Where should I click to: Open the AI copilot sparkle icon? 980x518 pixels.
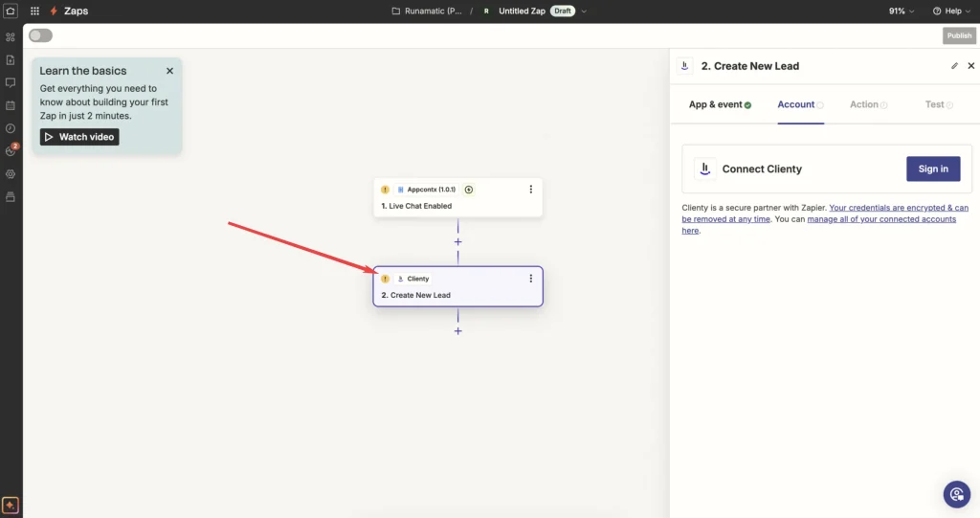[11, 505]
